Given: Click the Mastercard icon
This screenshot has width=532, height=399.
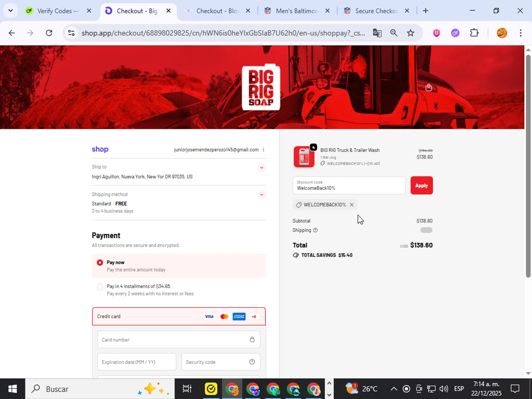Looking at the screenshot, I should [224, 317].
